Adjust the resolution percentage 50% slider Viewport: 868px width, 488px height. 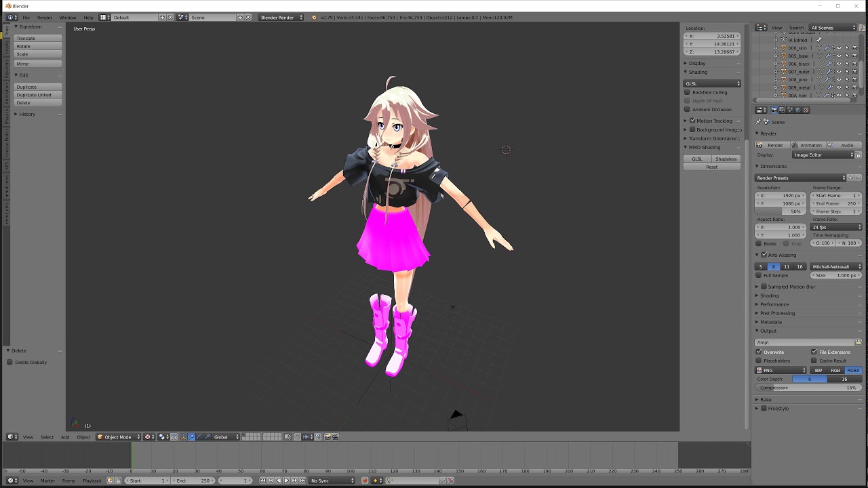click(x=781, y=211)
